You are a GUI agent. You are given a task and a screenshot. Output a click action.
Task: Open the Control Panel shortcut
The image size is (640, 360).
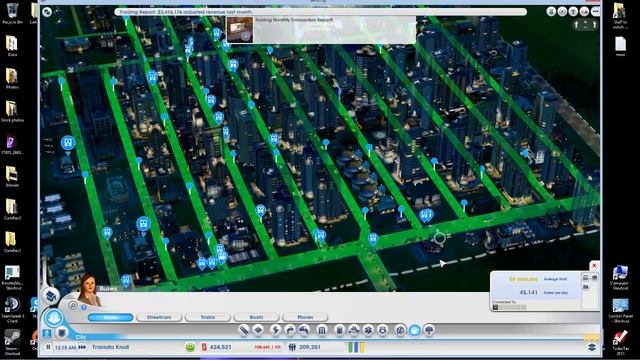point(620,311)
